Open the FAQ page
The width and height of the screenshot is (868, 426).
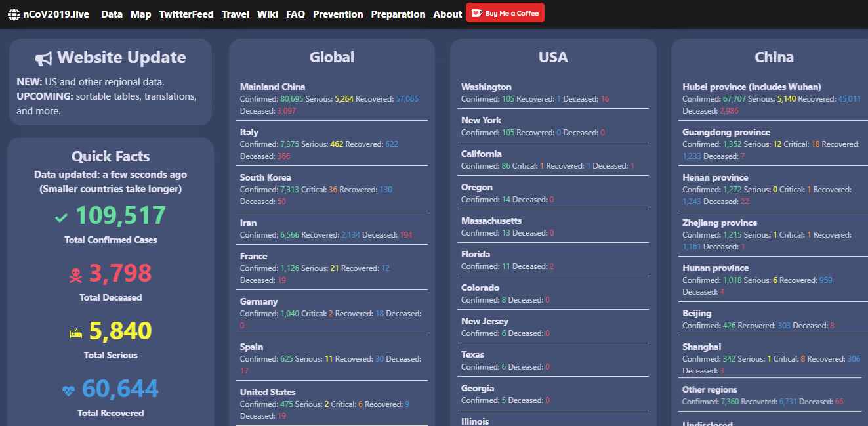tap(295, 14)
